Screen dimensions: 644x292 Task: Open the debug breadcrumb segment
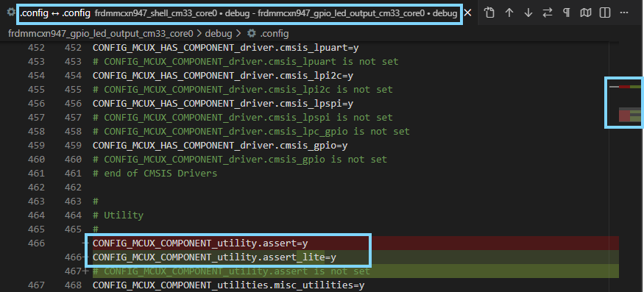(x=218, y=33)
